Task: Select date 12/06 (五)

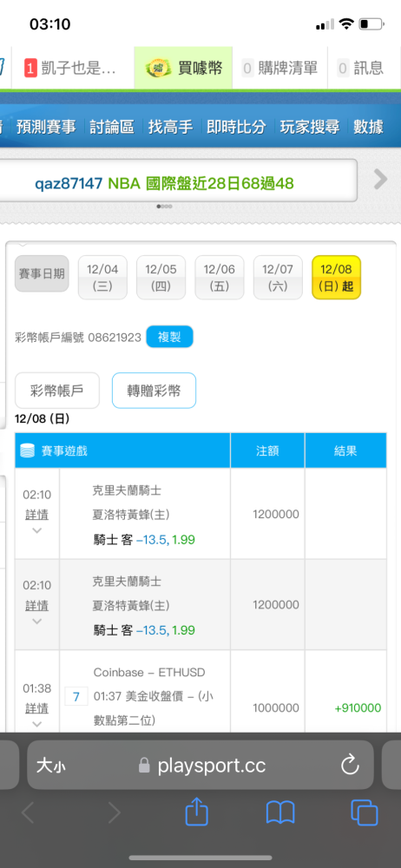Action: pyautogui.click(x=220, y=278)
